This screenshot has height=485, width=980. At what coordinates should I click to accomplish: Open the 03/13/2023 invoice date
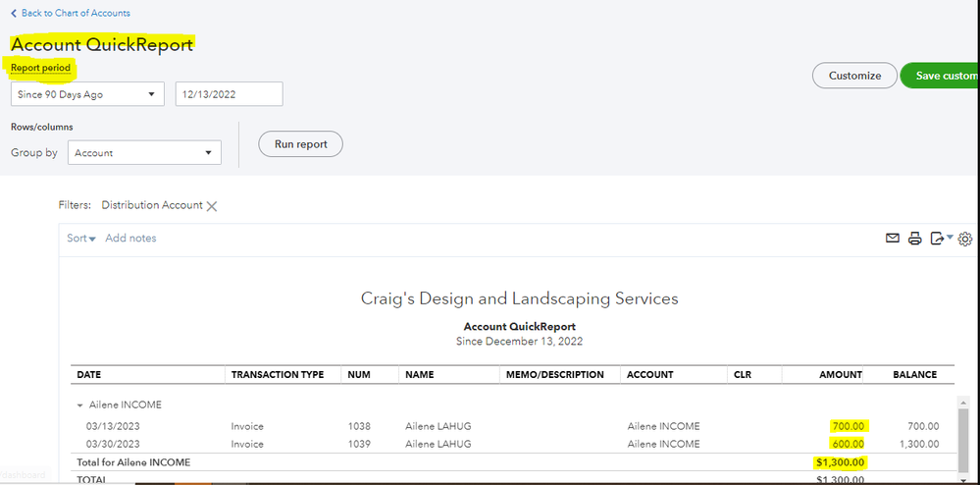click(113, 427)
